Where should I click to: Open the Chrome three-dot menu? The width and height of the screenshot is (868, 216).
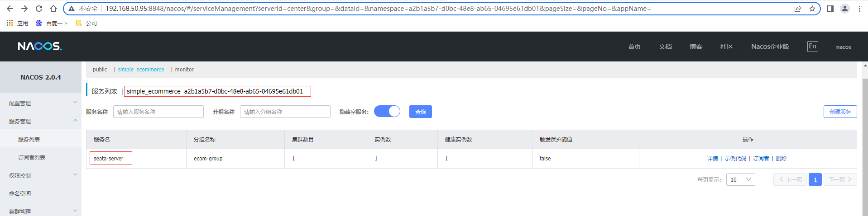(859, 9)
